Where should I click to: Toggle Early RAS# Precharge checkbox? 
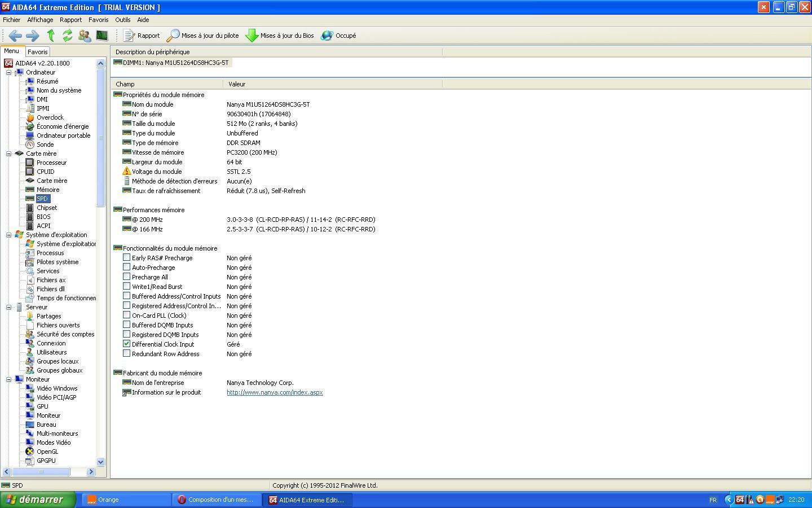point(126,257)
